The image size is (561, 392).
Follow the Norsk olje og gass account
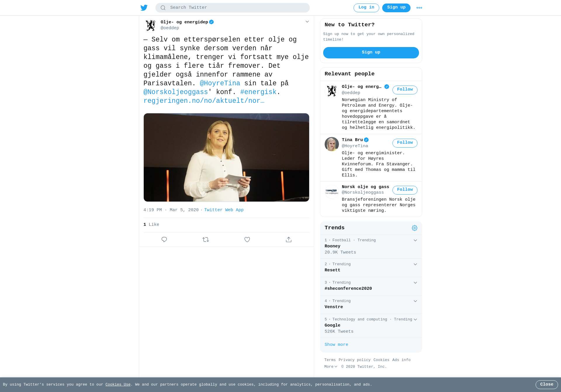405,190
